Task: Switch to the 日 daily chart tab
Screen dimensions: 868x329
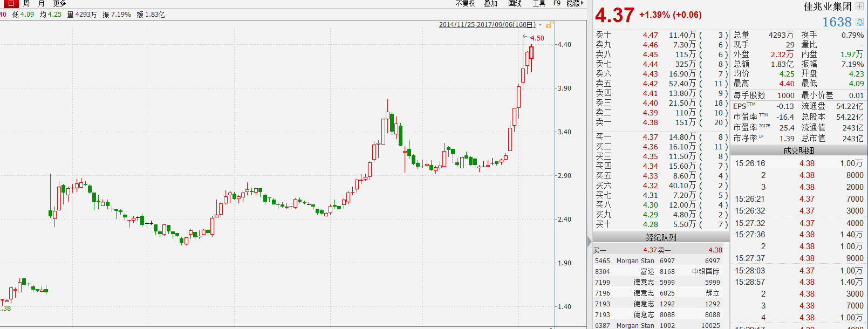Action: (10, 3)
